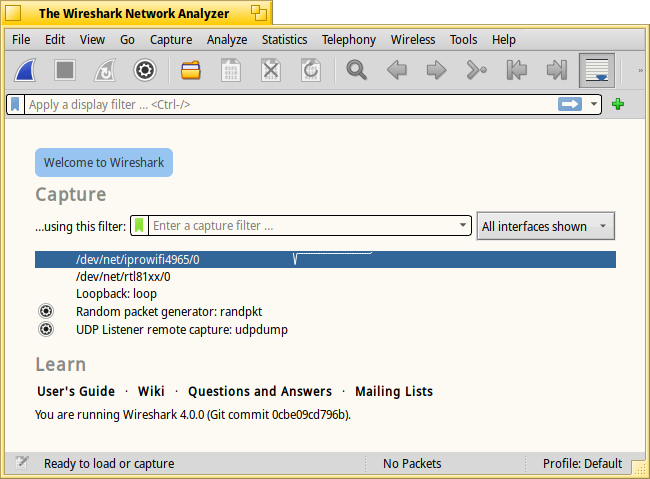Open the All interfaces shown dropdown
Screen dimensions: 650x479
(546, 226)
